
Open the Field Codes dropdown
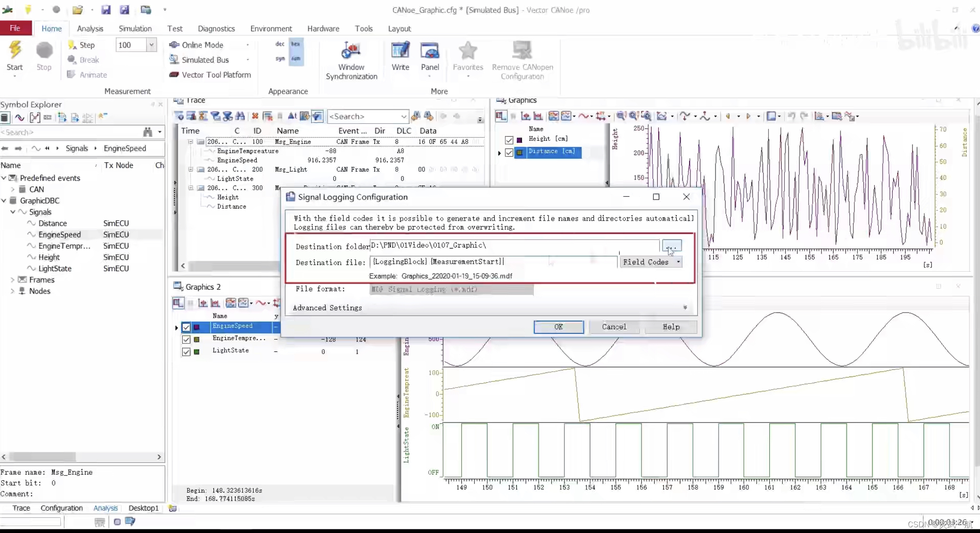pyautogui.click(x=651, y=262)
